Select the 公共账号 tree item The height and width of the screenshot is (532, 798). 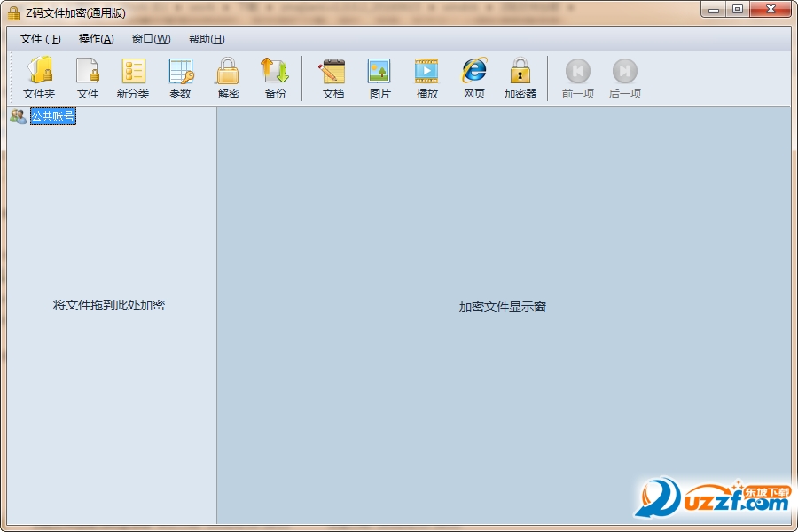(53, 116)
